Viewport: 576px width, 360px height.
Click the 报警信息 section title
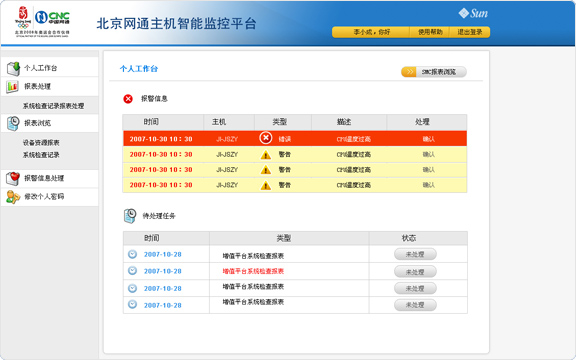[x=154, y=99]
